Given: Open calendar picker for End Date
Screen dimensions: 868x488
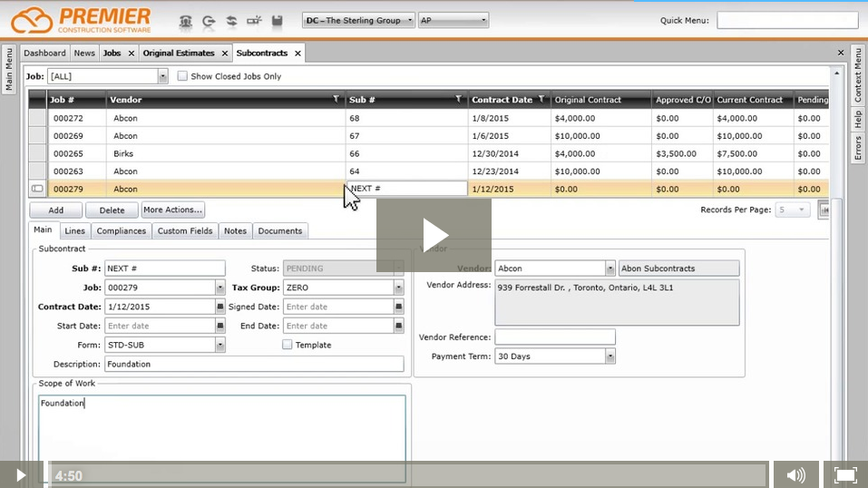Looking at the screenshot, I should (x=398, y=326).
